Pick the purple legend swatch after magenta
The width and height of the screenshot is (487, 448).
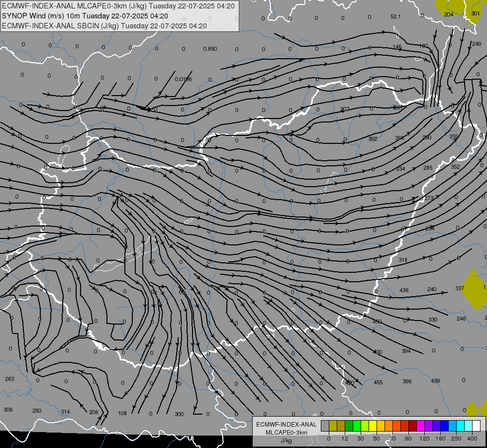coord(429,426)
